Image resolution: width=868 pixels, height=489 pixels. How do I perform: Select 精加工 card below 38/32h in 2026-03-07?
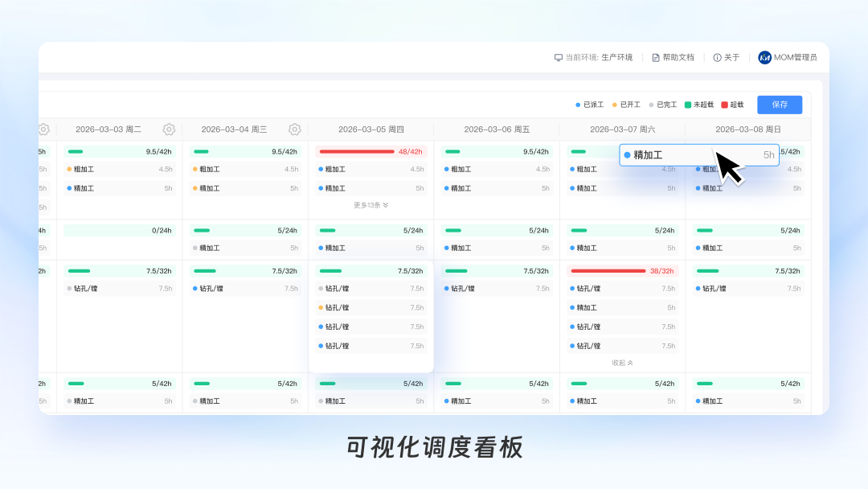click(x=622, y=308)
